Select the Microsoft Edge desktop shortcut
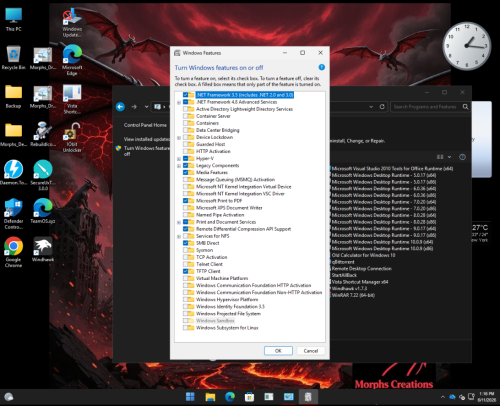The width and height of the screenshot is (500, 406). pyautogui.click(x=72, y=60)
